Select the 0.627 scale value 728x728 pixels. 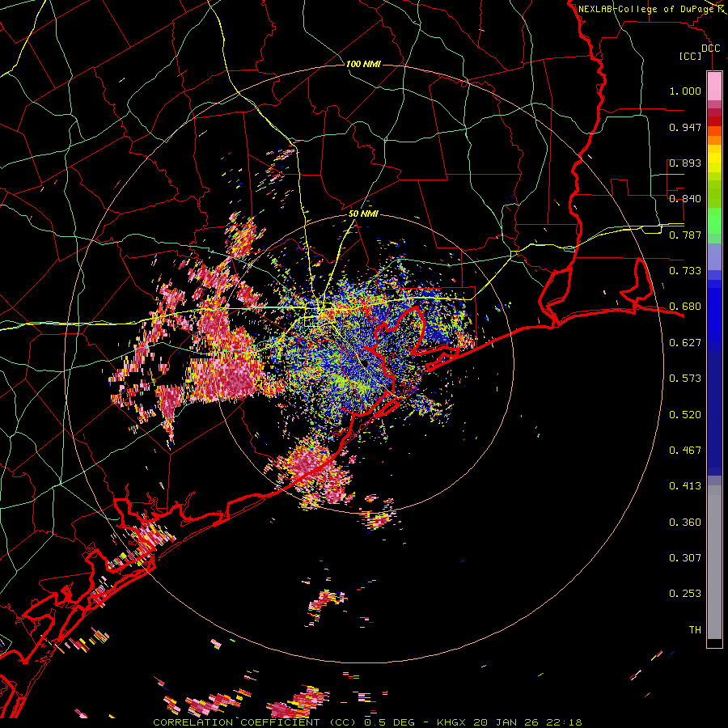685,343
